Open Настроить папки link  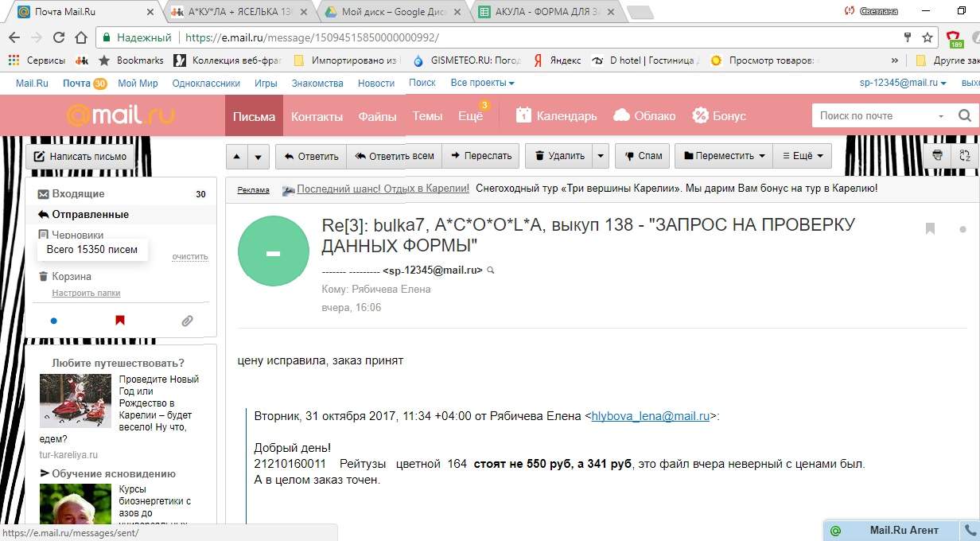click(86, 294)
